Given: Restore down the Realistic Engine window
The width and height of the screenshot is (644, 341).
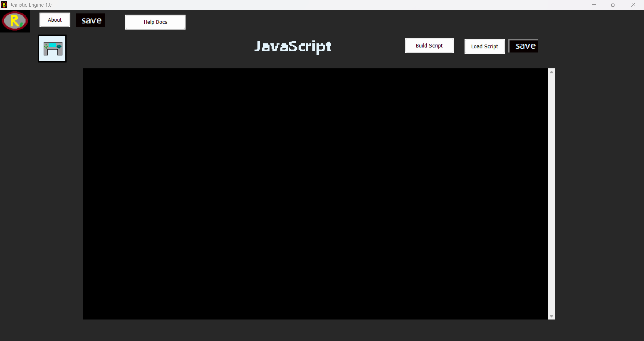Looking at the screenshot, I should tap(613, 5).
